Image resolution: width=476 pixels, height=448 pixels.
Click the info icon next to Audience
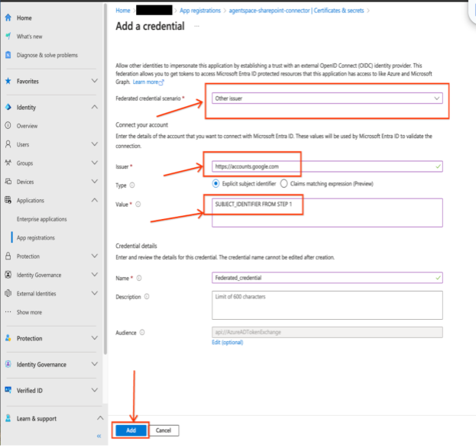143,332
